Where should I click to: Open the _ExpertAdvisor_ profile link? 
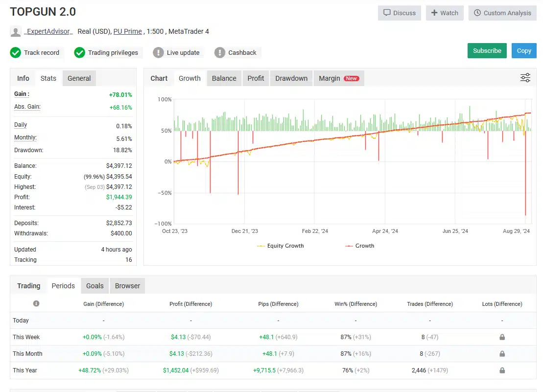48,31
